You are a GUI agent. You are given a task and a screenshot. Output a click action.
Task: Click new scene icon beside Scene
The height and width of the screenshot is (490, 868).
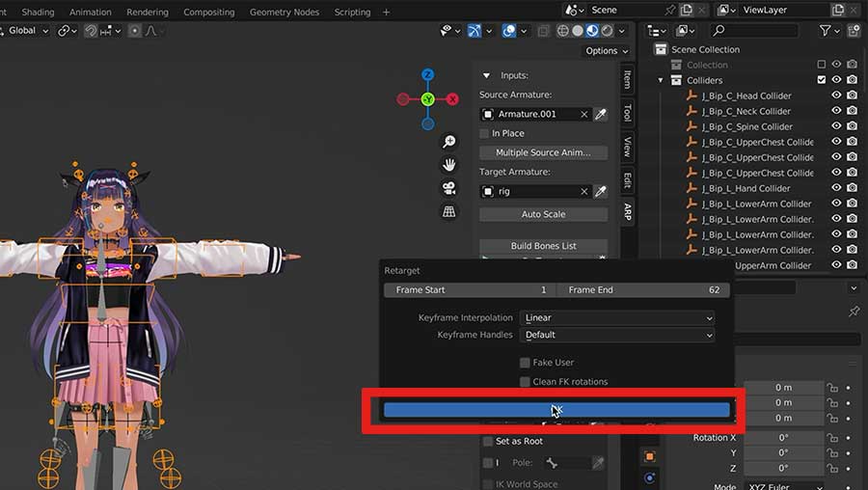[687, 10]
